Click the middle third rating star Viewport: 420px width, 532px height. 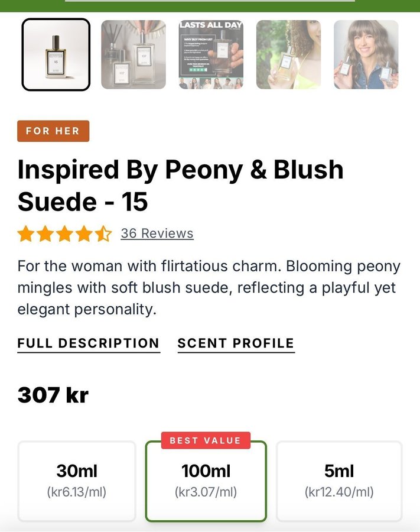point(64,234)
